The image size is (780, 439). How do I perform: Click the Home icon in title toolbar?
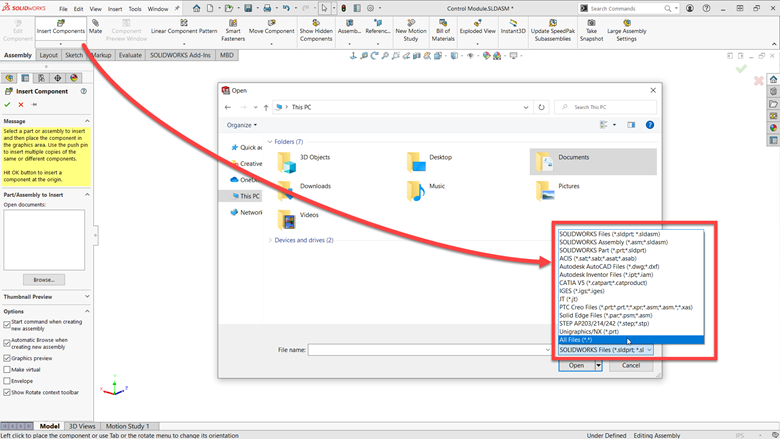[196, 8]
